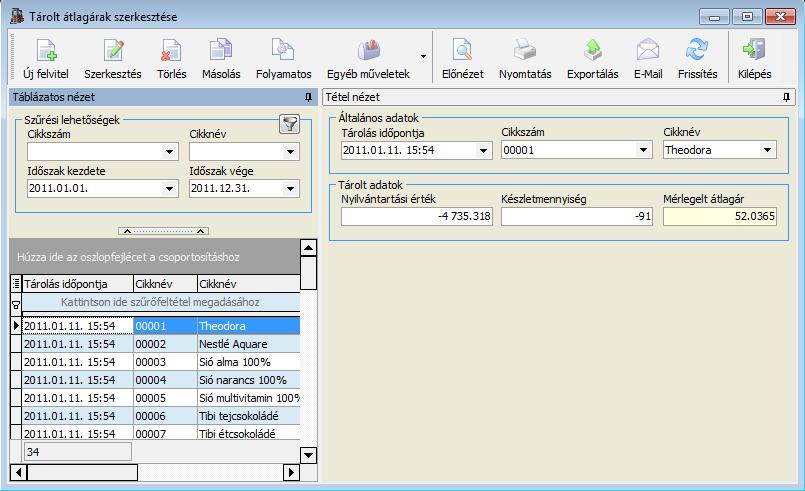Click filter row funnel icon

pyautogui.click(x=16, y=305)
